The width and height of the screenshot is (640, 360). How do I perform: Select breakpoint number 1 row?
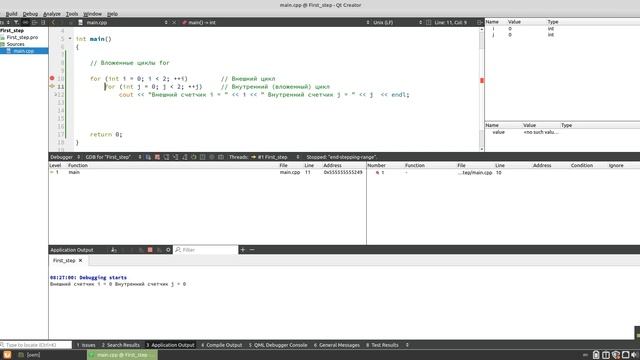[x=503, y=173]
